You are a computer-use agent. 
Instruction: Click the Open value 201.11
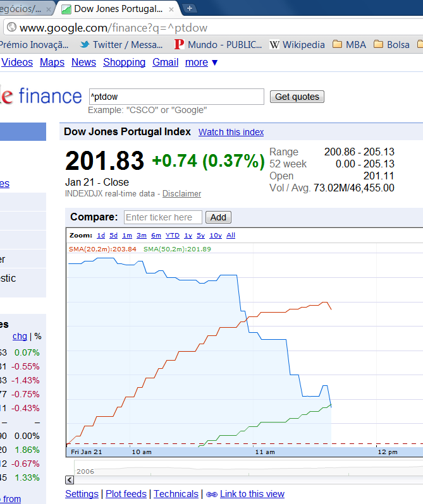point(379,176)
